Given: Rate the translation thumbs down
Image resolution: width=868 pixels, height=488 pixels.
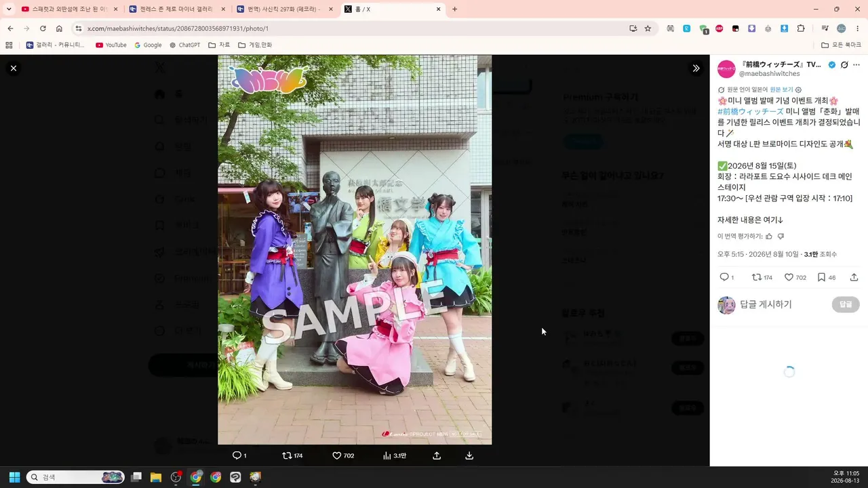Looking at the screenshot, I should [781, 237].
